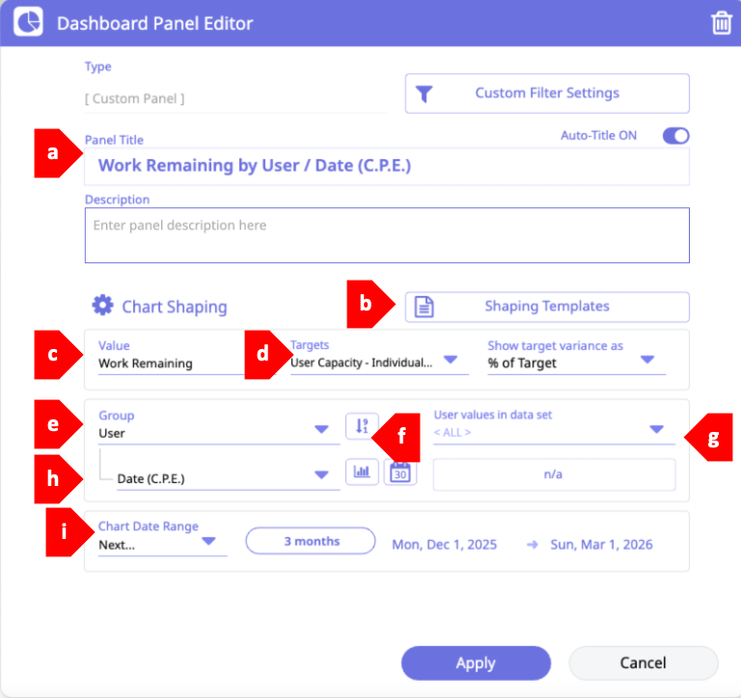Open the Group User dropdown
The image size is (741, 700).
click(321, 430)
